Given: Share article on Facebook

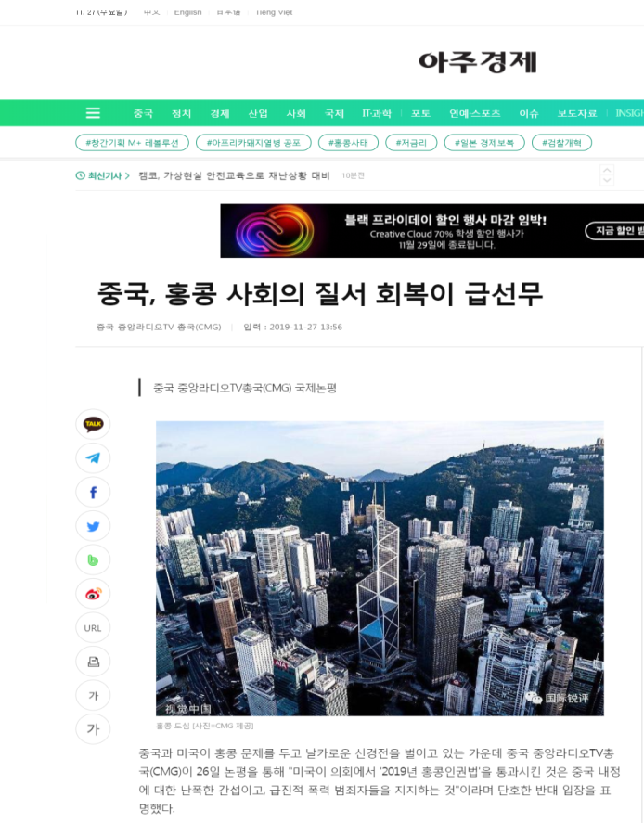Looking at the screenshot, I should tap(93, 493).
